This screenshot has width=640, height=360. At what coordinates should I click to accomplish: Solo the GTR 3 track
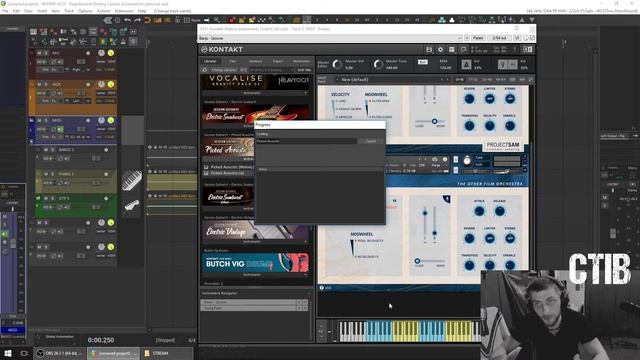click(x=52, y=198)
